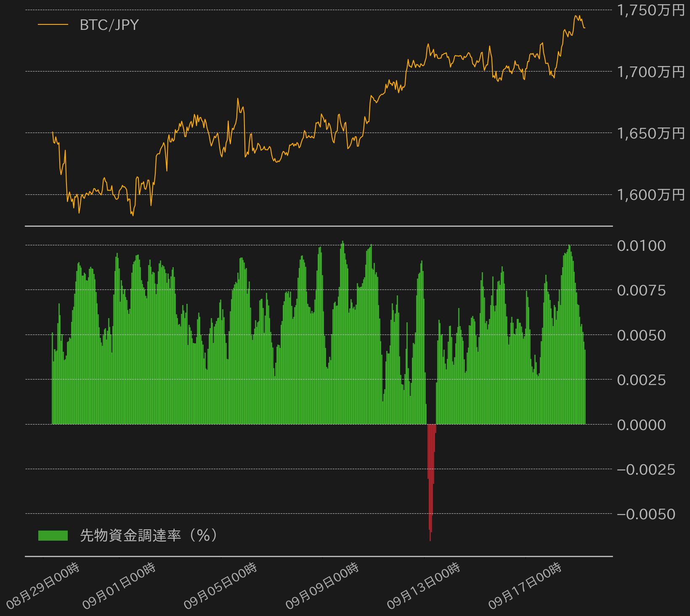This screenshot has width=690, height=616.
Task: Select the 09月13日00時 date tick label
Action: pos(424,586)
